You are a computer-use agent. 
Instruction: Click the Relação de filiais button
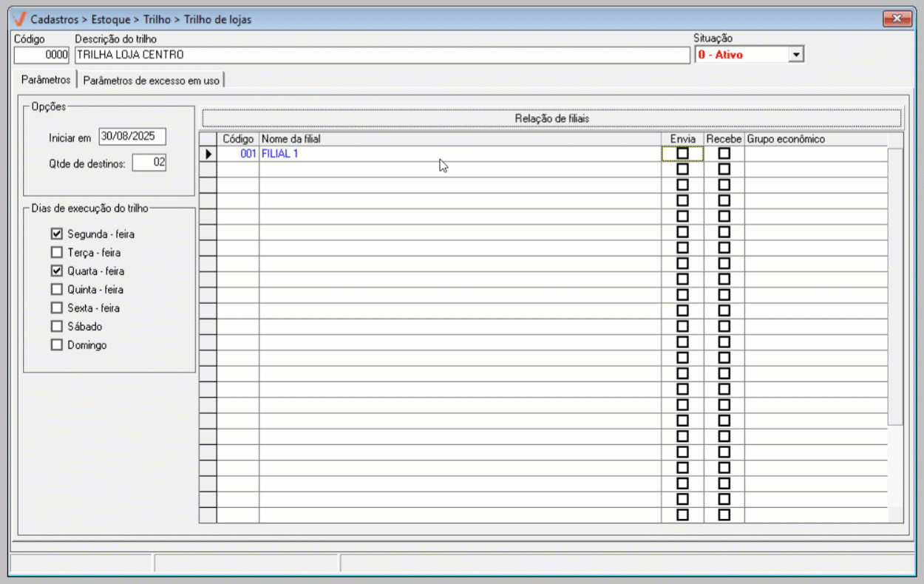click(x=552, y=118)
